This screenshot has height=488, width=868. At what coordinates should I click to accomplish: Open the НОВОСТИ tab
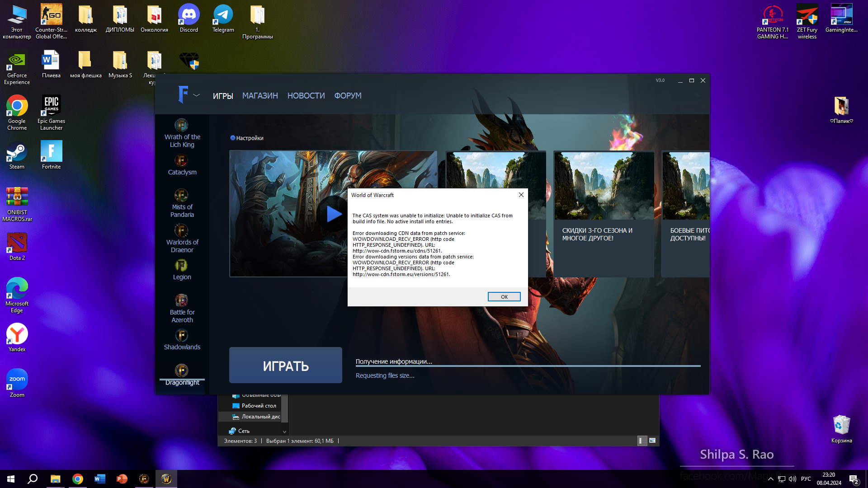point(306,96)
